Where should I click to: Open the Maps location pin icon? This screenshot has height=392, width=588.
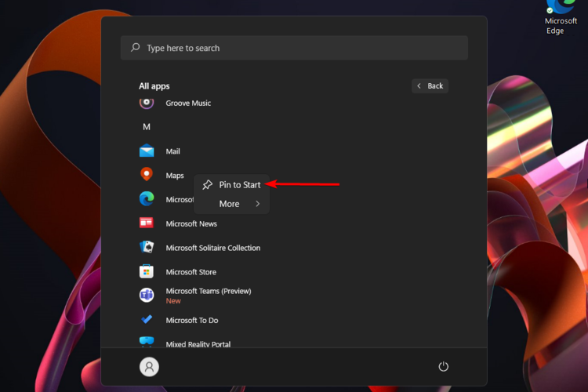pyautogui.click(x=147, y=174)
